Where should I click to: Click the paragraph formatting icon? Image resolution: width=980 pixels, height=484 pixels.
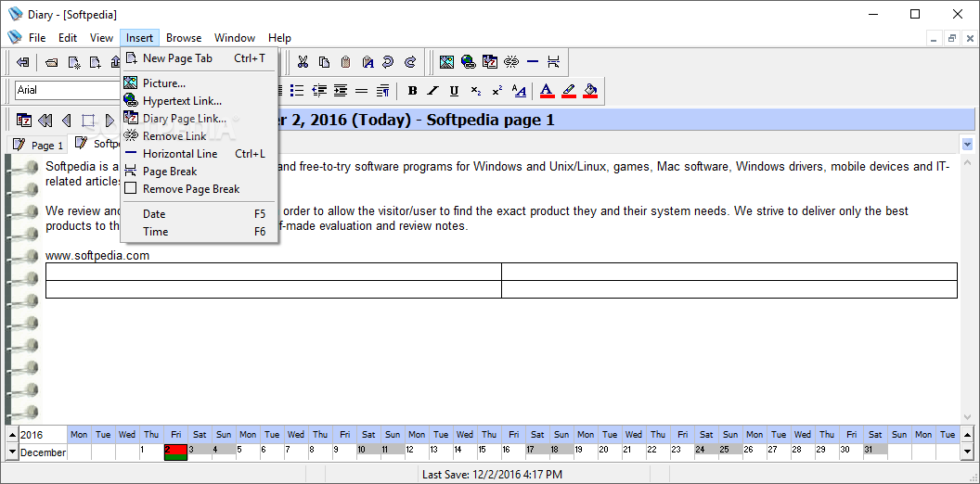click(x=383, y=91)
